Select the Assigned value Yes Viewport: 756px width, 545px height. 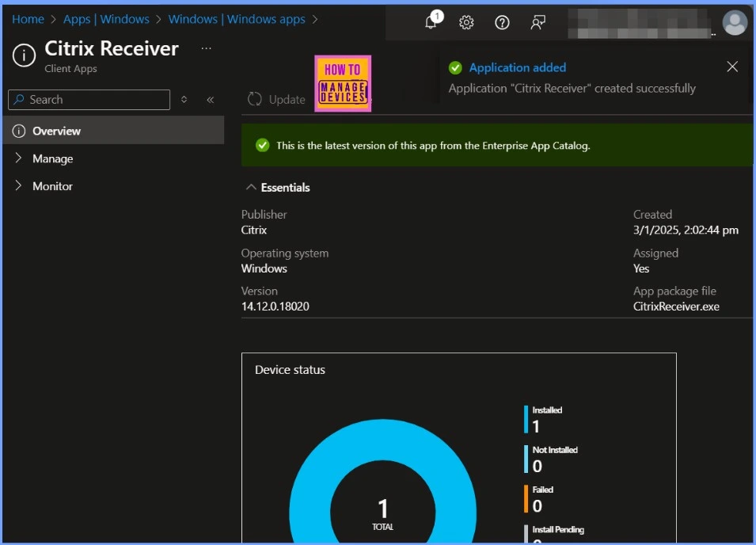point(640,269)
